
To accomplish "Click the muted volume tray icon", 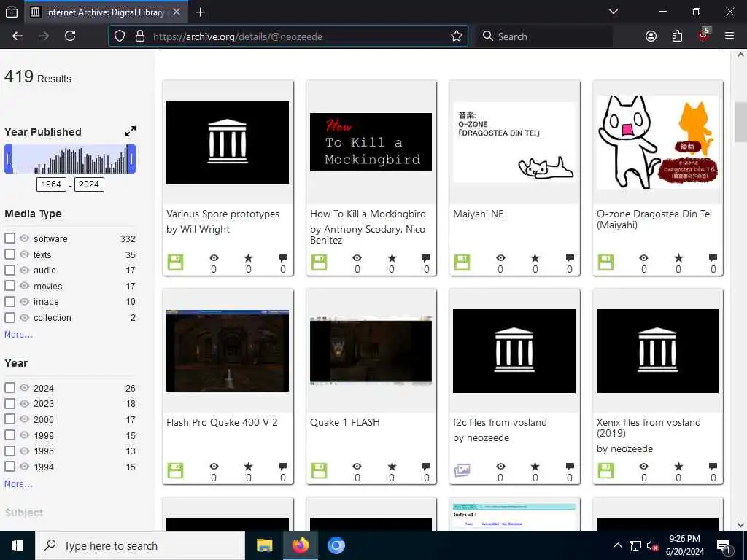I will 652,546.
